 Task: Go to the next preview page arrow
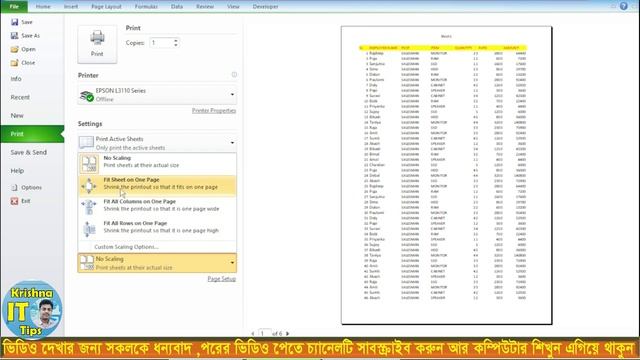coord(287,333)
